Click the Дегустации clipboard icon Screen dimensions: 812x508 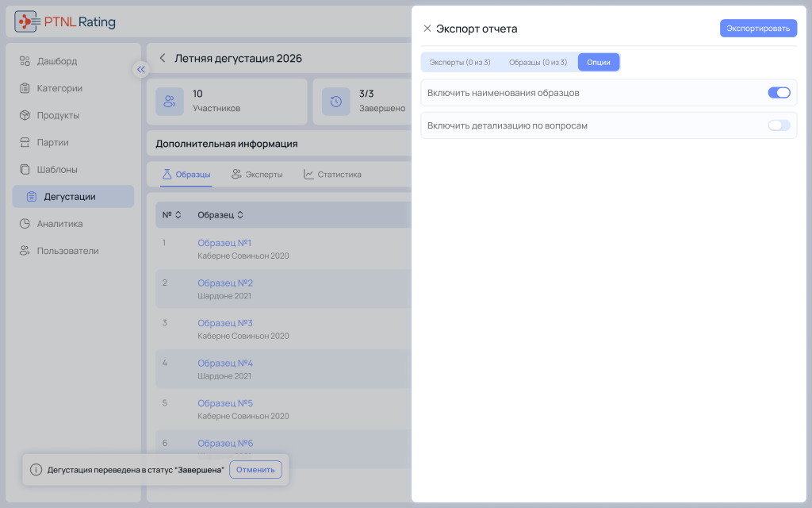pos(32,197)
